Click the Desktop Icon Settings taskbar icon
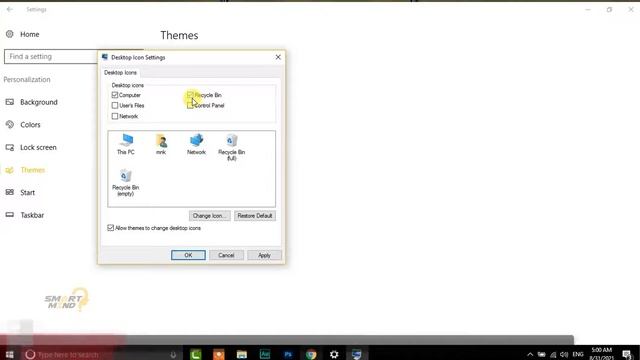This screenshot has width=640, height=360. [357, 354]
